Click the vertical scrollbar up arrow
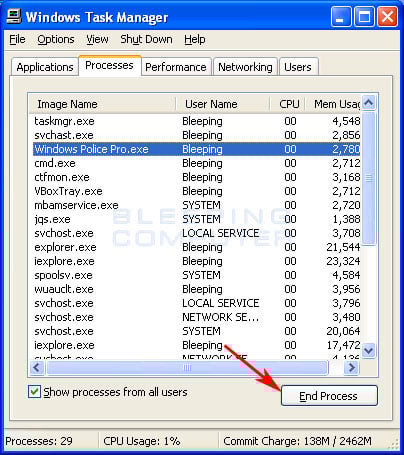The width and height of the screenshot is (404, 455). click(x=369, y=103)
